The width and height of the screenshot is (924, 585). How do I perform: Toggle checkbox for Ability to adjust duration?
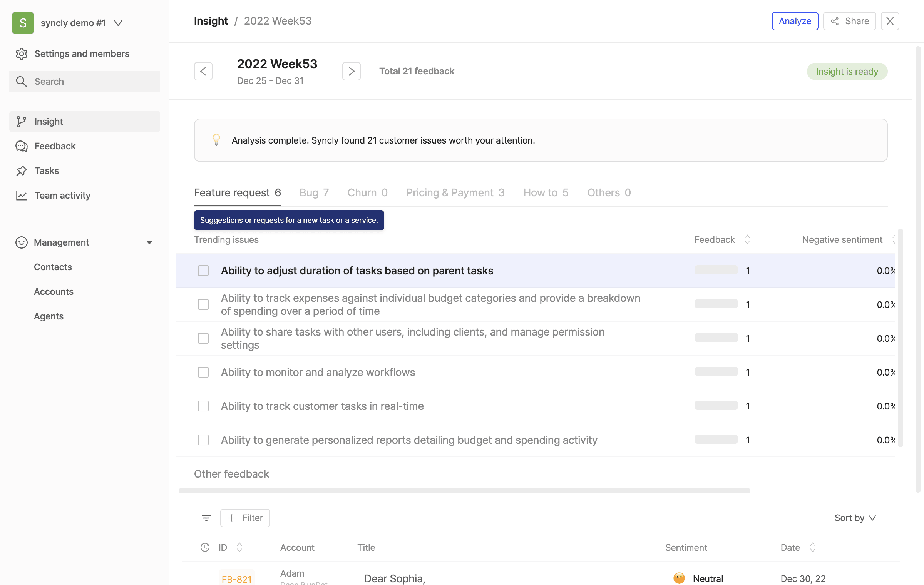coord(203,270)
